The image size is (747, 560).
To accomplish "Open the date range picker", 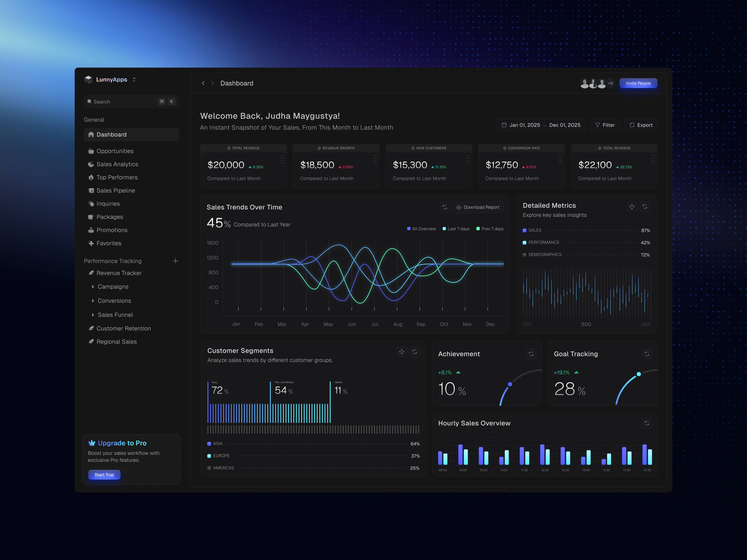I will [541, 125].
